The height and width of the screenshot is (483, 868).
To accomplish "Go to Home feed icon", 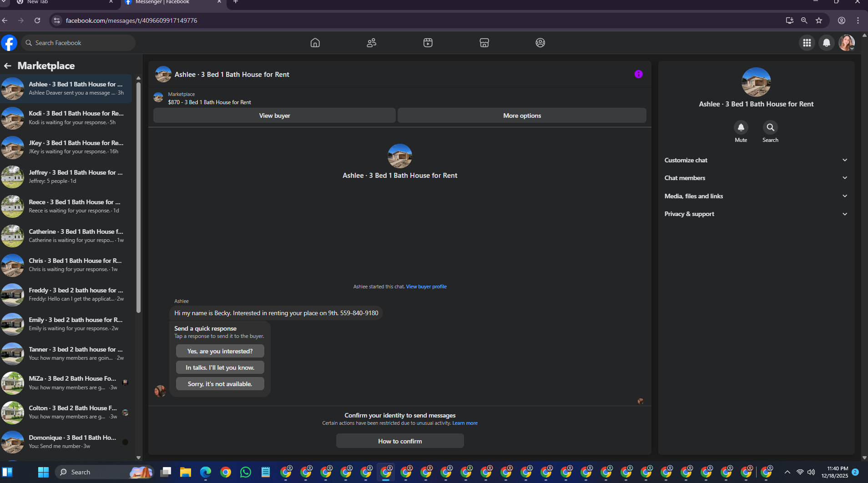I will (x=315, y=43).
